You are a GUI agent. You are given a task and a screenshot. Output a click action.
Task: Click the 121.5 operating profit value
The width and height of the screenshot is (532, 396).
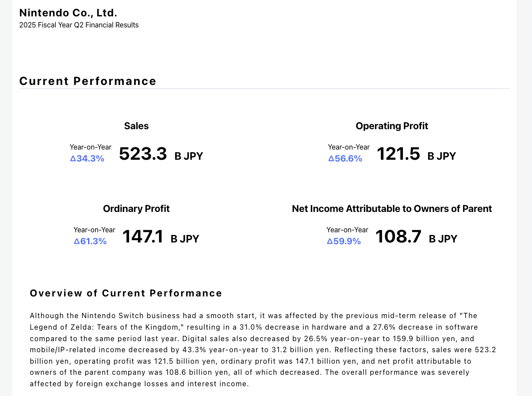[x=398, y=154]
